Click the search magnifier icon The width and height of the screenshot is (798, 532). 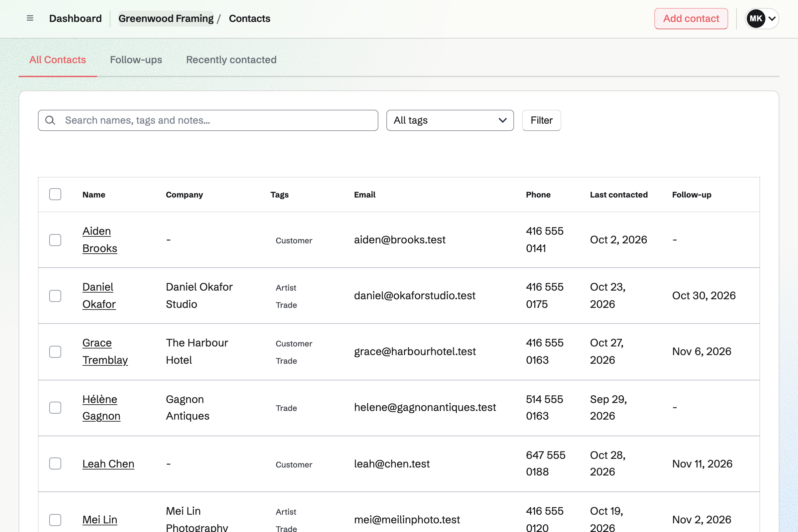50,120
